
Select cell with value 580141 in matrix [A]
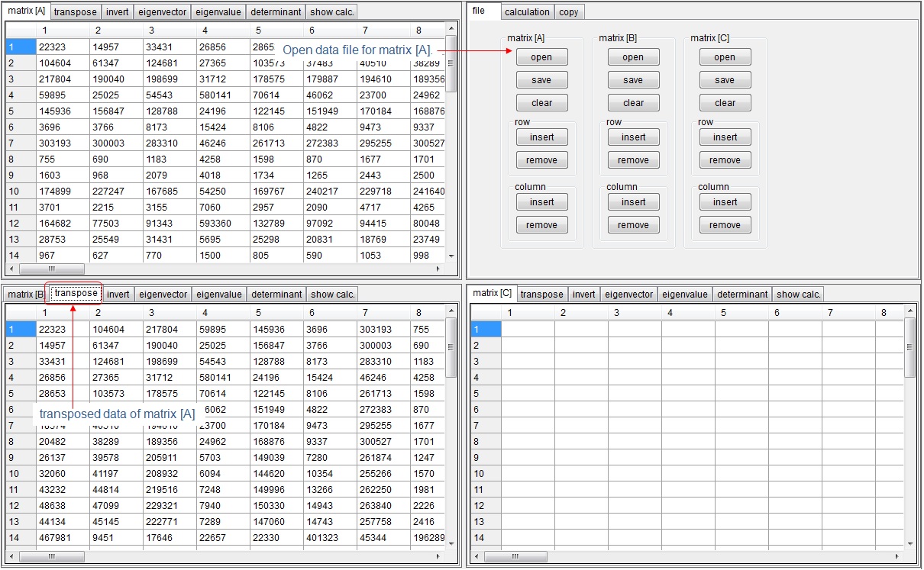pyautogui.click(x=218, y=95)
